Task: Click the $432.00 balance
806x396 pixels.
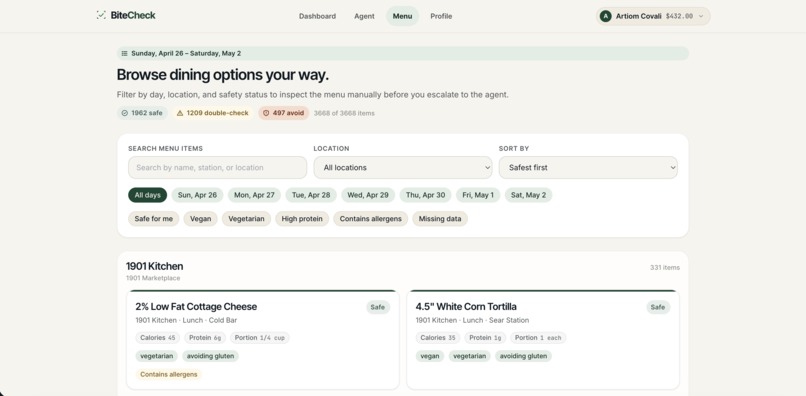Action: (679, 16)
